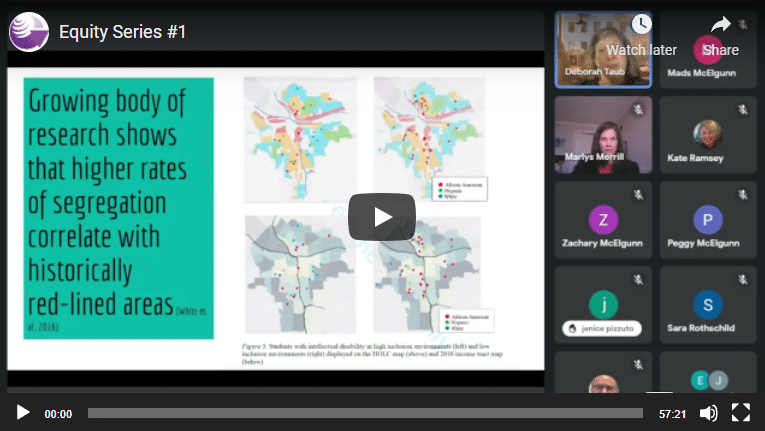Image resolution: width=765 pixels, height=431 pixels.
Task: Click the Figure 3 caption text
Action: point(372,354)
